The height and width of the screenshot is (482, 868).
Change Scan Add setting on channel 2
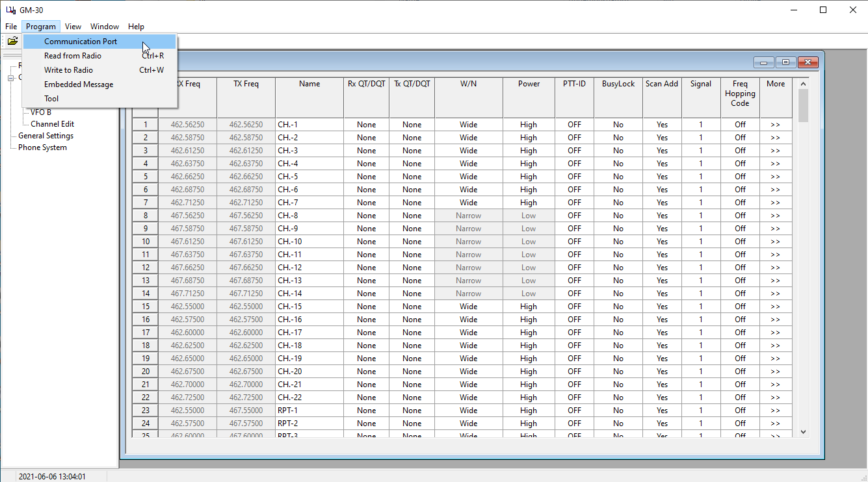point(661,137)
